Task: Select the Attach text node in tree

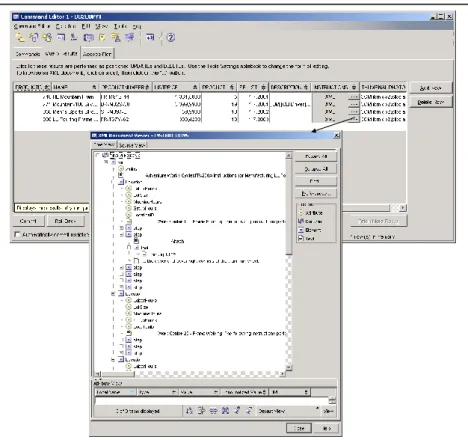Action: 177,241
